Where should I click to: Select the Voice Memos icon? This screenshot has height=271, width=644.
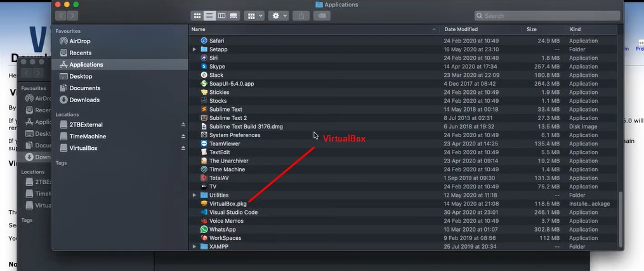click(204, 221)
